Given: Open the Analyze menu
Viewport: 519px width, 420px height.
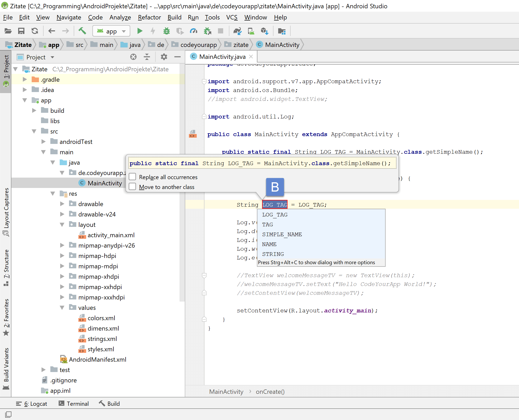Looking at the screenshot, I should 120,17.
